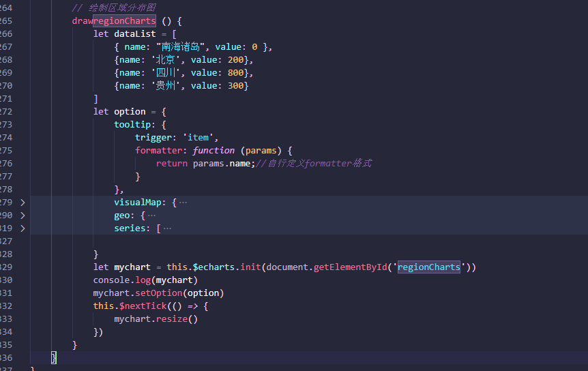This screenshot has height=371, width=588.
Task: Click the 'item' trigger string
Action: [198, 138]
